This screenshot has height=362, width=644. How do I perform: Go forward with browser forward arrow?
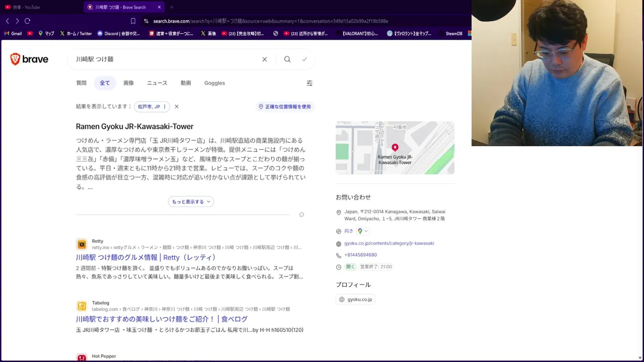17,21
